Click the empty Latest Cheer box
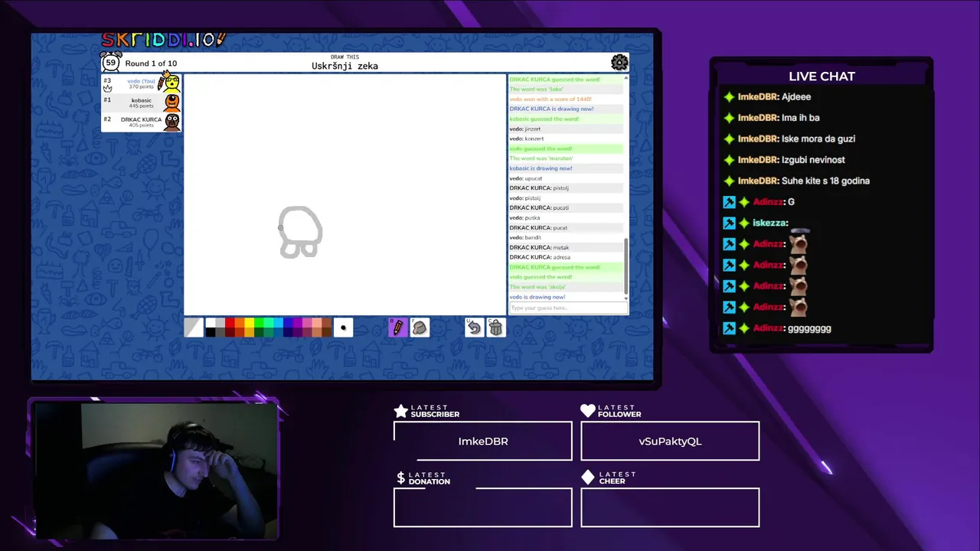The image size is (980, 551). (x=670, y=507)
